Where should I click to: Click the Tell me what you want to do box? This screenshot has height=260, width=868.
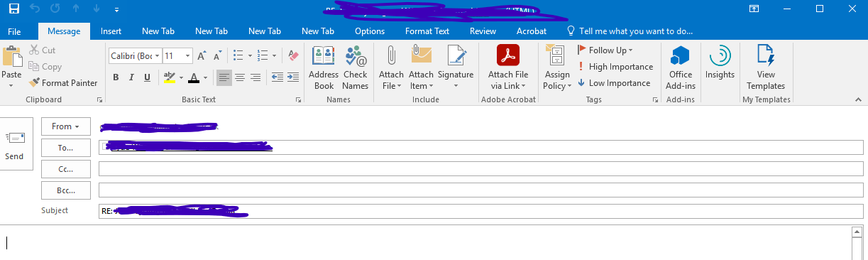pos(630,31)
